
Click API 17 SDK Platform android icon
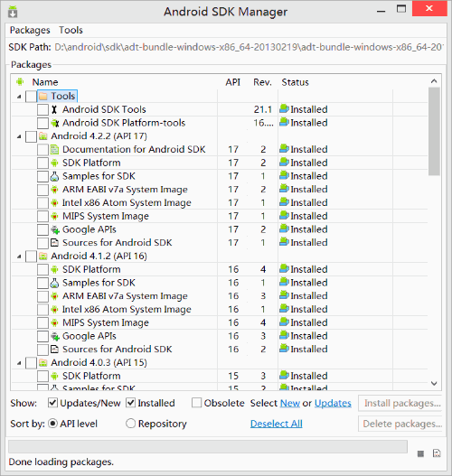[x=54, y=163]
